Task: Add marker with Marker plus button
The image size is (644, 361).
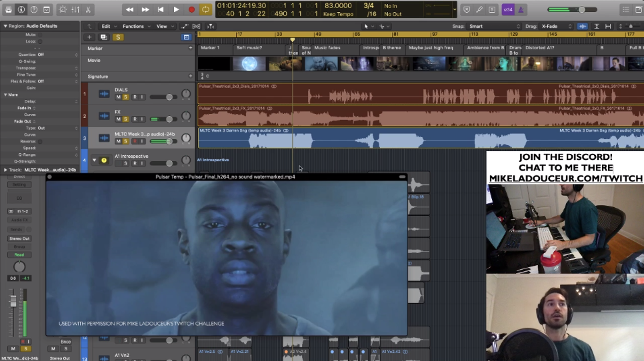Action: (x=190, y=48)
